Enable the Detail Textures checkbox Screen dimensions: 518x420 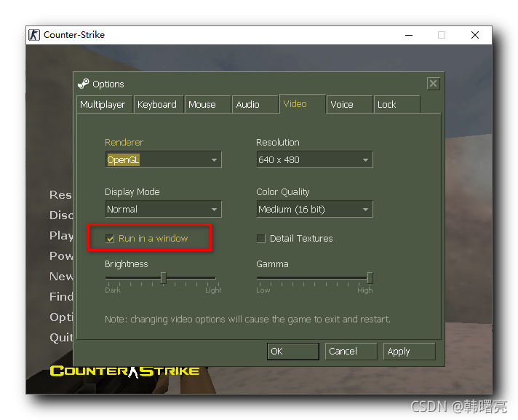tap(261, 239)
